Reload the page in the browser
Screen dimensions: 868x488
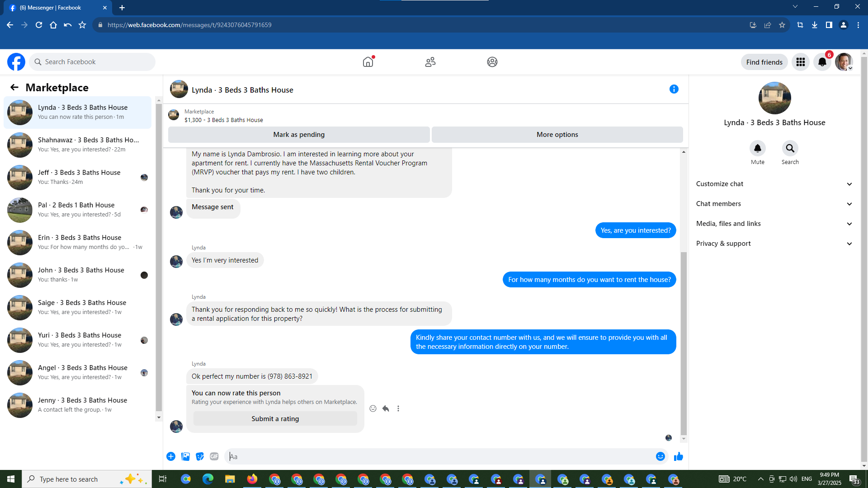(39, 25)
